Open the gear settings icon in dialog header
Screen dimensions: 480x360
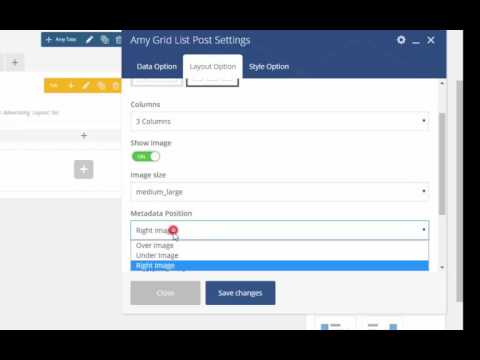point(401,40)
